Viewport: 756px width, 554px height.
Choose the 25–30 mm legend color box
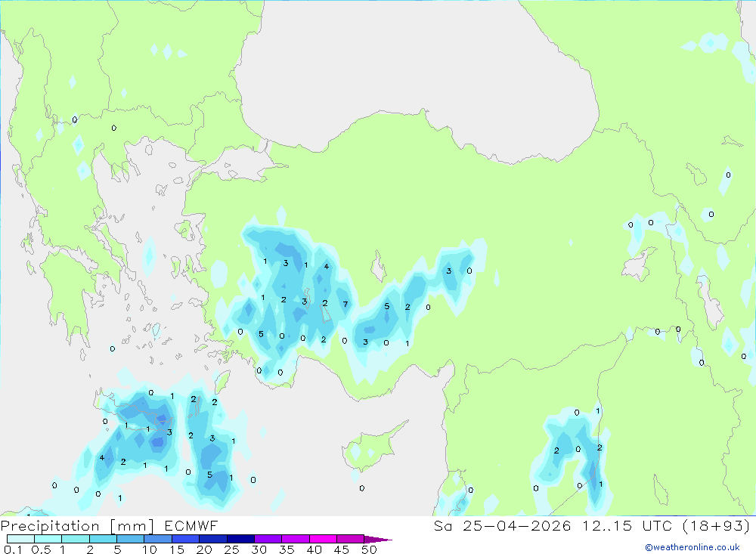[240, 539]
